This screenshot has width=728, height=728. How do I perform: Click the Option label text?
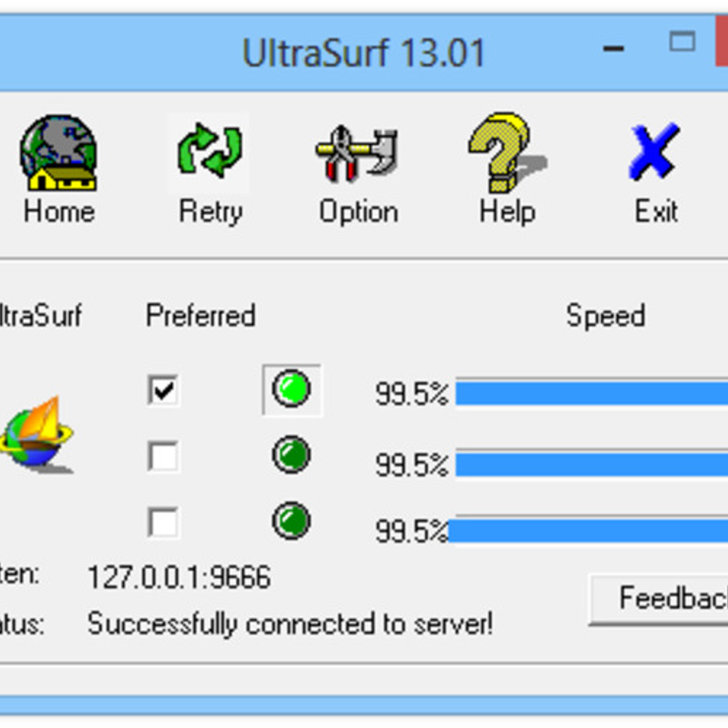(359, 212)
